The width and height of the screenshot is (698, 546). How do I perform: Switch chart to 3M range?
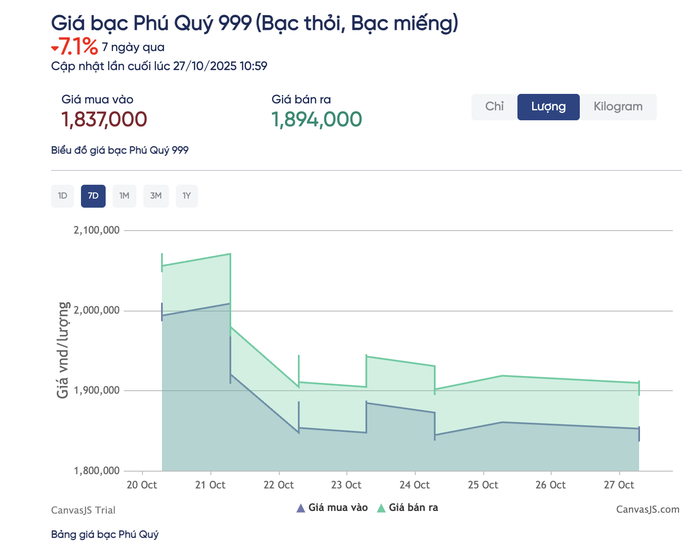click(156, 196)
